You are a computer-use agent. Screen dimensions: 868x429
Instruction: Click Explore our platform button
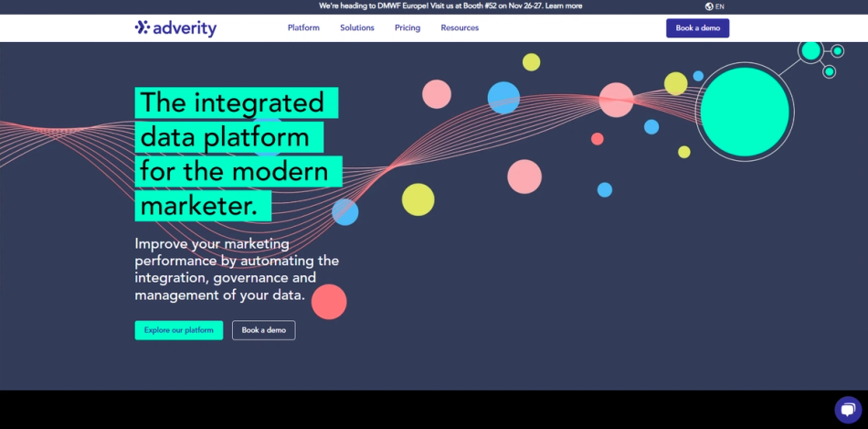pos(179,330)
